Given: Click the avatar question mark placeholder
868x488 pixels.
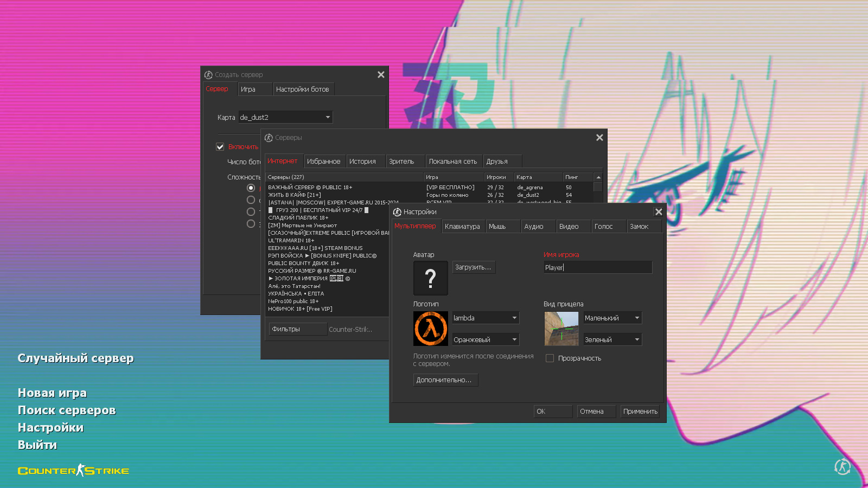Looking at the screenshot, I should pyautogui.click(x=430, y=278).
